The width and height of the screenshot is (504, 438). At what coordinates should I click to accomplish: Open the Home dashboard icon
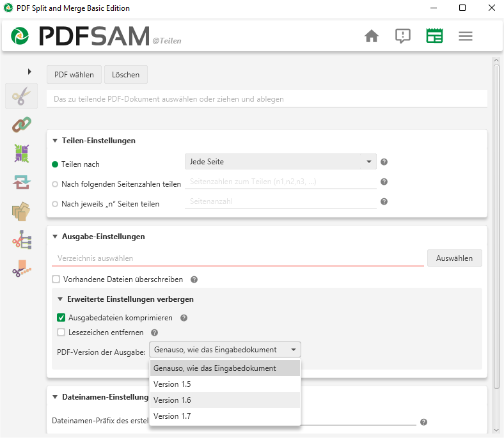point(371,36)
